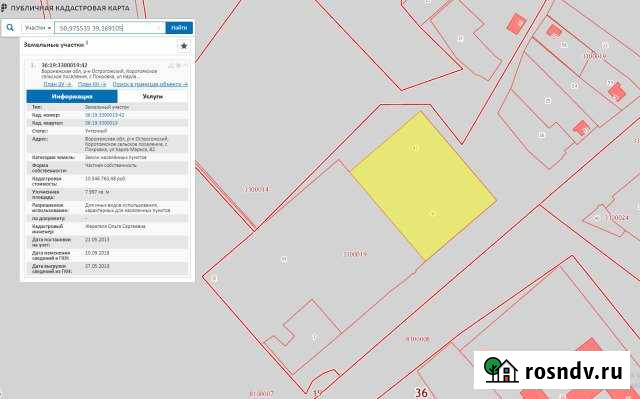640x399 pixels.
Task: Clear the search field with x icon
Action: (160, 28)
